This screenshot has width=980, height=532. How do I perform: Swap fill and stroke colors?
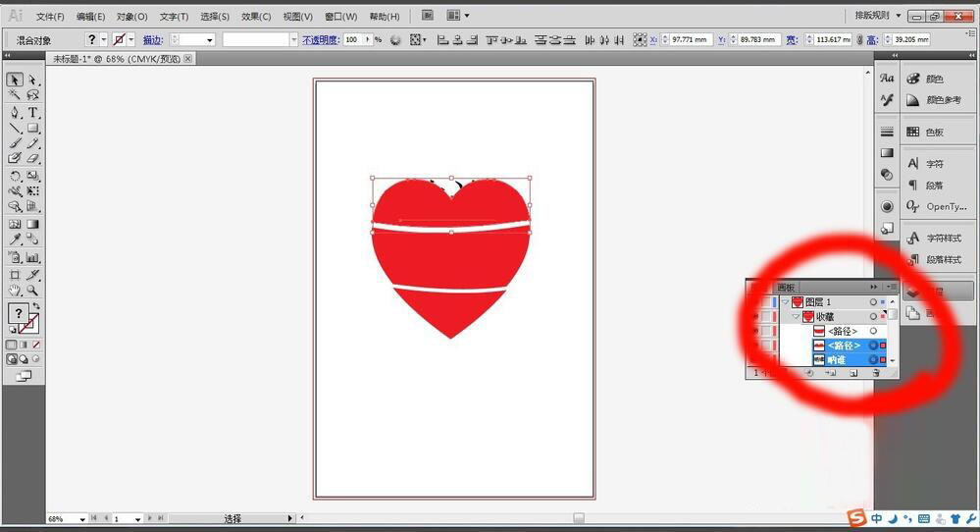(36, 306)
